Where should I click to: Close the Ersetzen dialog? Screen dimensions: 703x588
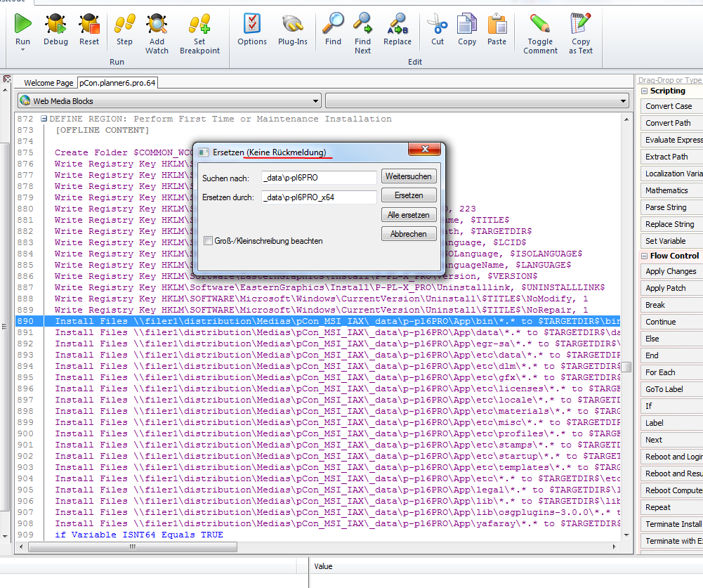tap(425, 149)
